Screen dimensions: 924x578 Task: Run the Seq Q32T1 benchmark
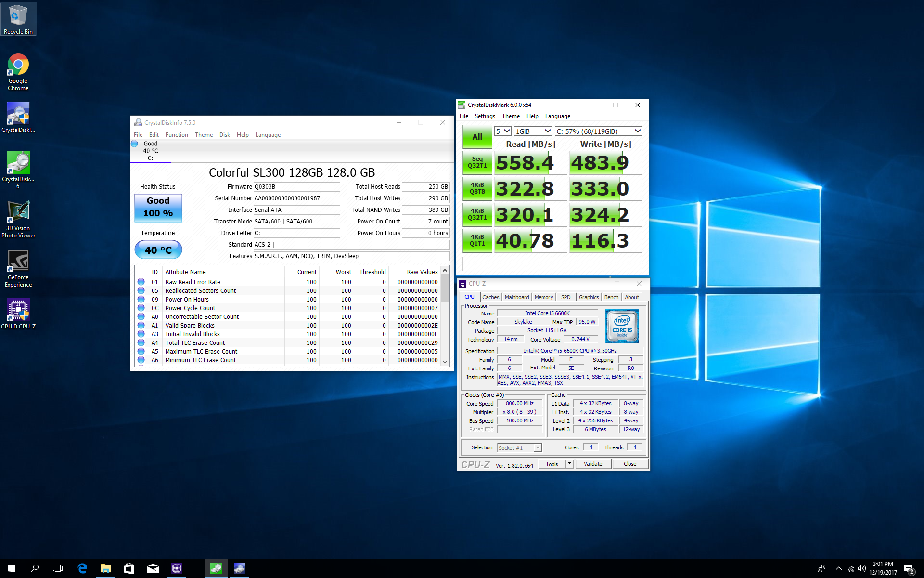[x=477, y=162]
